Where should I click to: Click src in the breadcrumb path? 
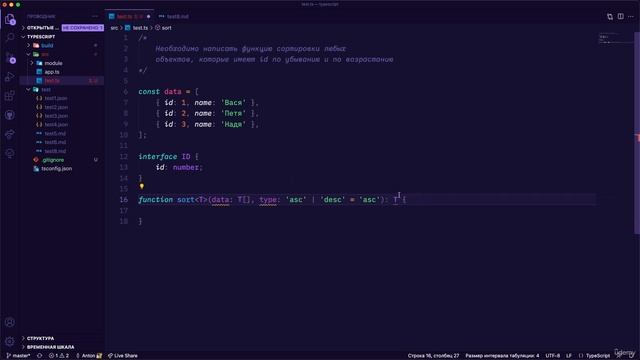tap(114, 28)
